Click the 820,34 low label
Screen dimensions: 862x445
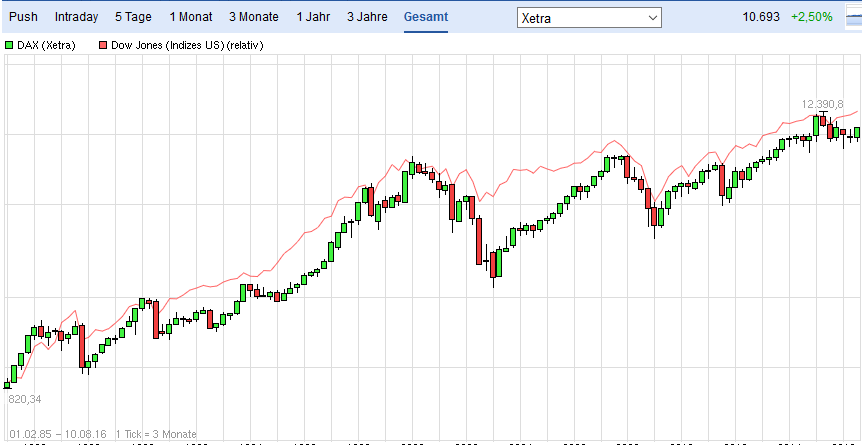click(25, 399)
